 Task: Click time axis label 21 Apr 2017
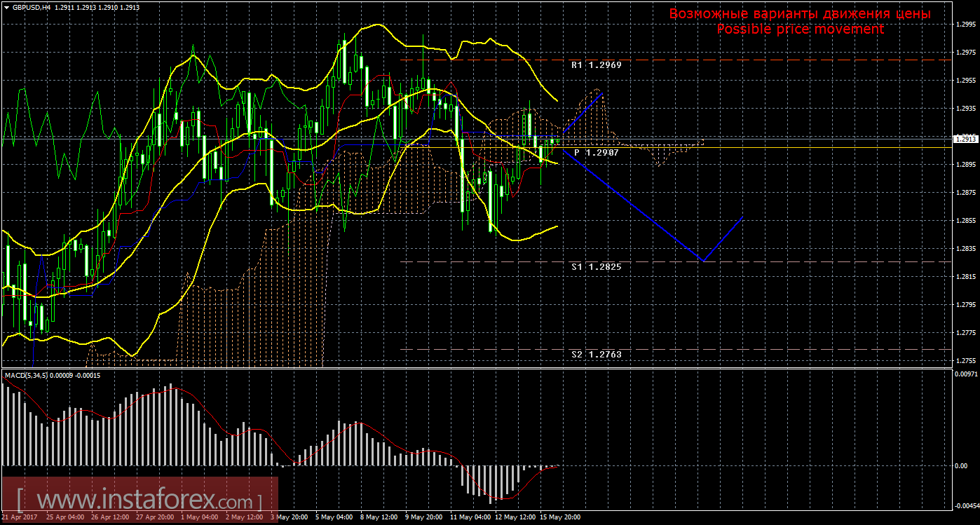18,518
